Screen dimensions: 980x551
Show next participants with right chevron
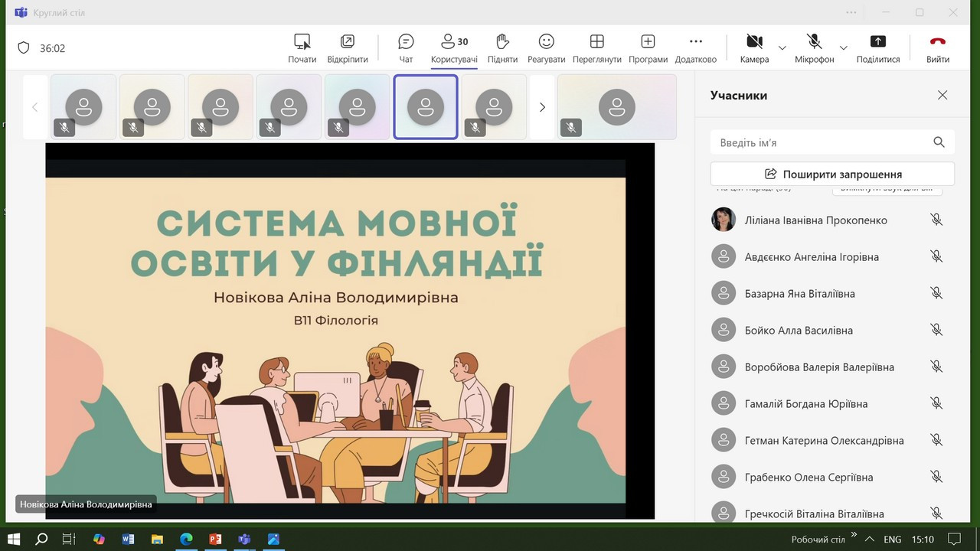click(x=542, y=107)
